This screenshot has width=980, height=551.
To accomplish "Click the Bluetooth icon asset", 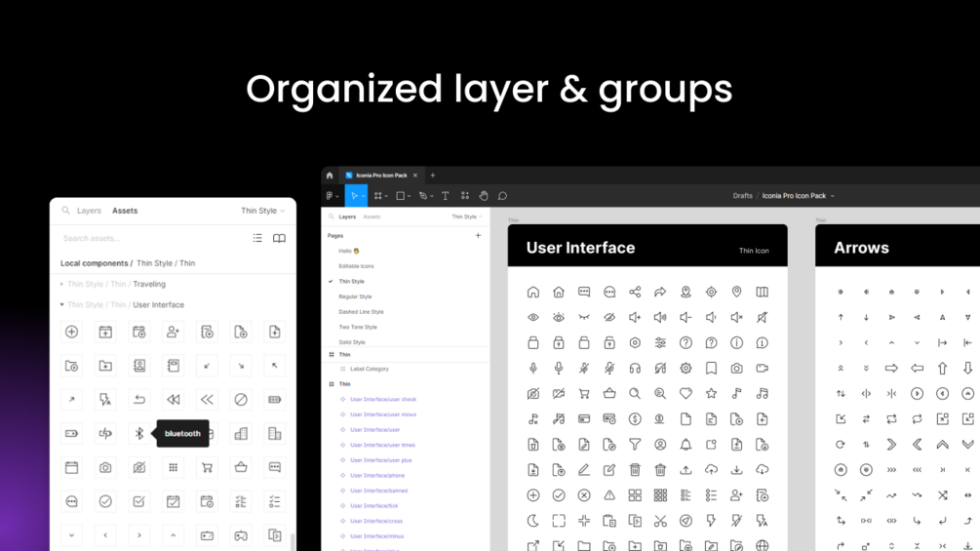I will tap(139, 433).
